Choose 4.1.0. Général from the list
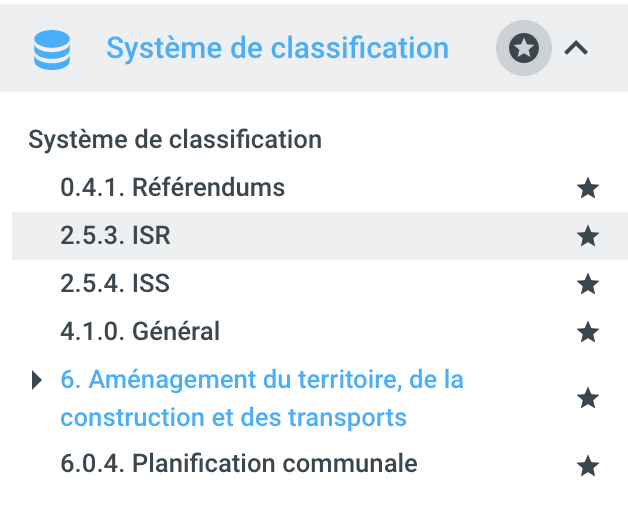This screenshot has width=628, height=520. pyautogui.click(x=139, y=330)
